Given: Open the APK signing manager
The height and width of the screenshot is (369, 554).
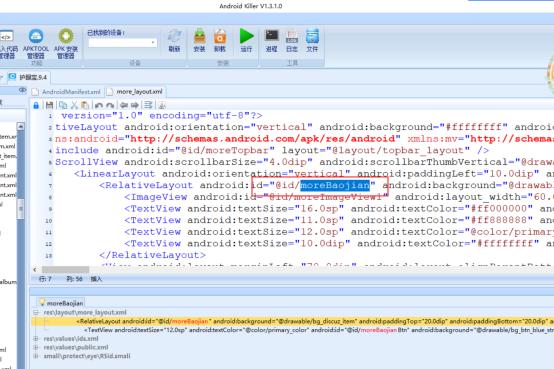Looking at the screenshot, I should 66,44.
